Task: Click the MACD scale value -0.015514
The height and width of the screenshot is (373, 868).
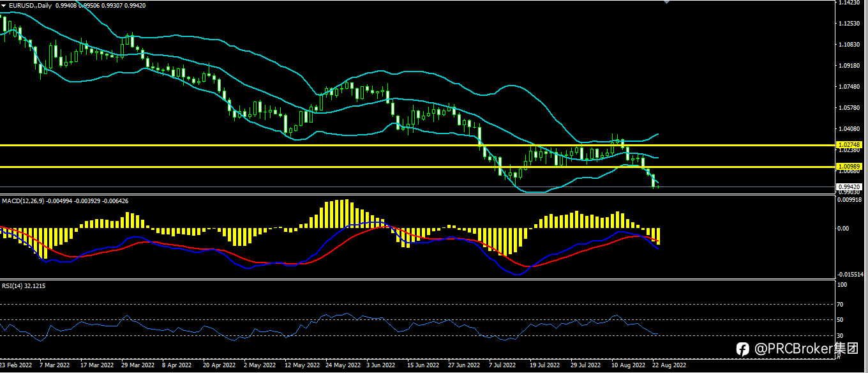Action: click(850, 275)
